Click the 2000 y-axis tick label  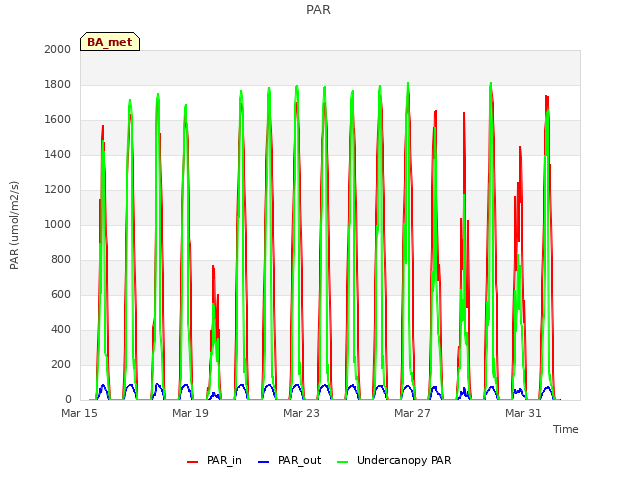(58, 49)
